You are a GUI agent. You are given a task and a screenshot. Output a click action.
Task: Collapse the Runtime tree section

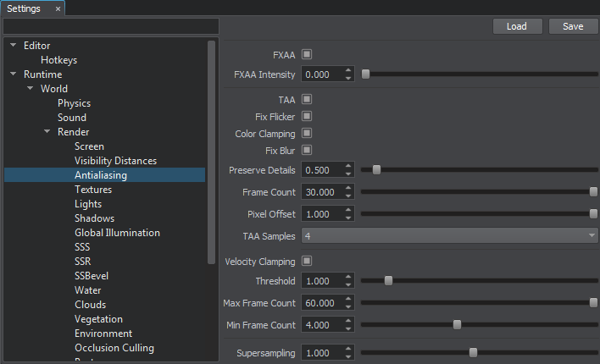click(x=14, y=74)
